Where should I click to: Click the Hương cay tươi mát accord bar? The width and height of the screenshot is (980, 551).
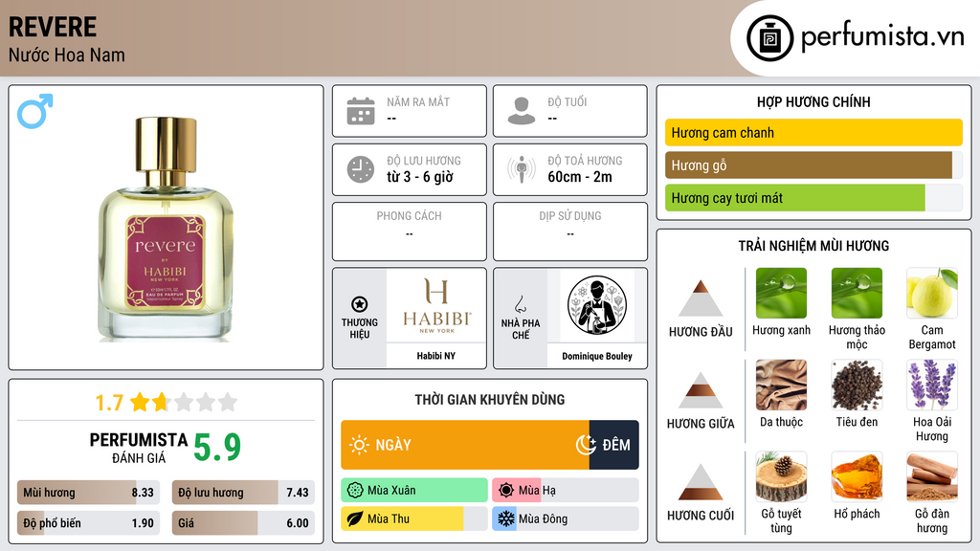pyautogui.click(x=813, y=198)
